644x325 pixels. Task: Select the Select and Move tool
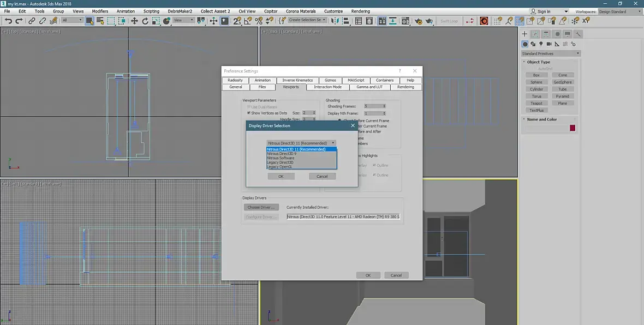134,21
